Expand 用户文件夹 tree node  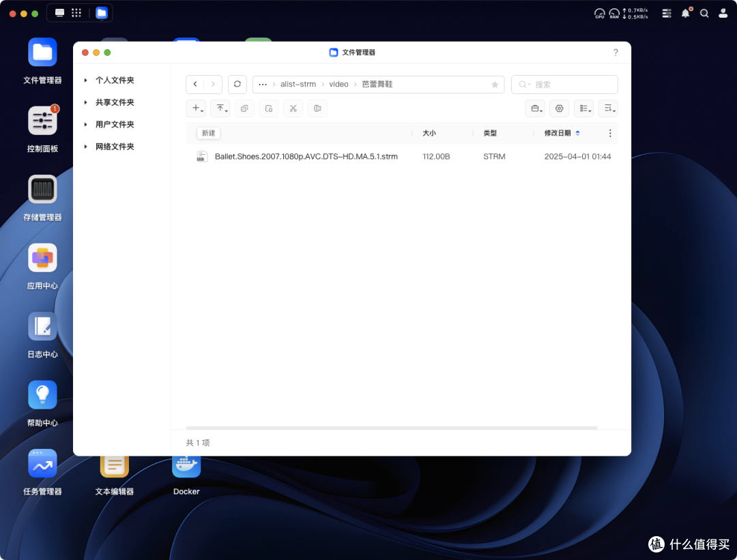pyautogui.click(x=85, y=125)
